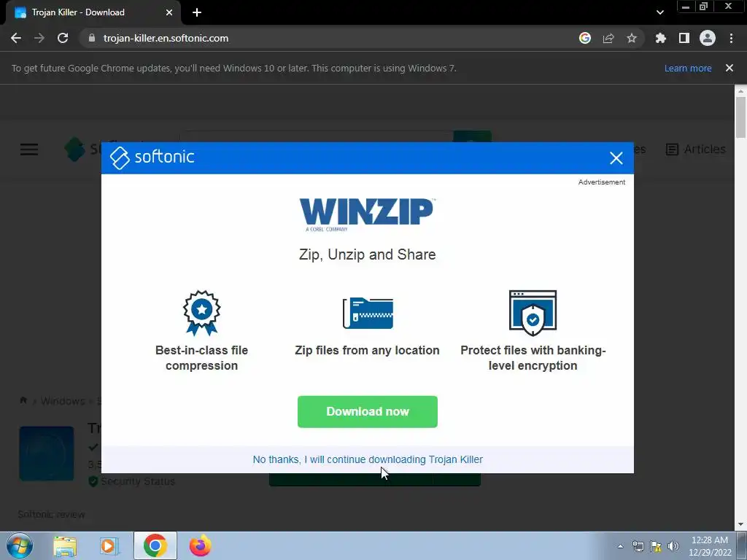Click the Trojan Killer app thumbnail

[47, 454]
